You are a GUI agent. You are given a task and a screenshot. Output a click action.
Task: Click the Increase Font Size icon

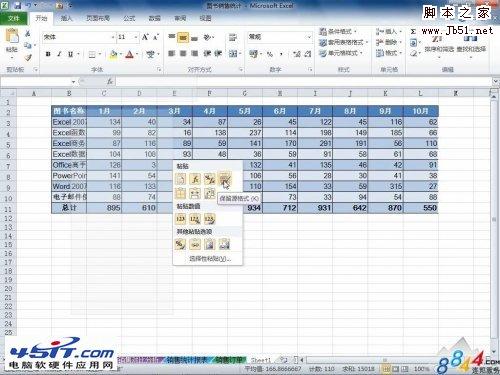(145, 37)
